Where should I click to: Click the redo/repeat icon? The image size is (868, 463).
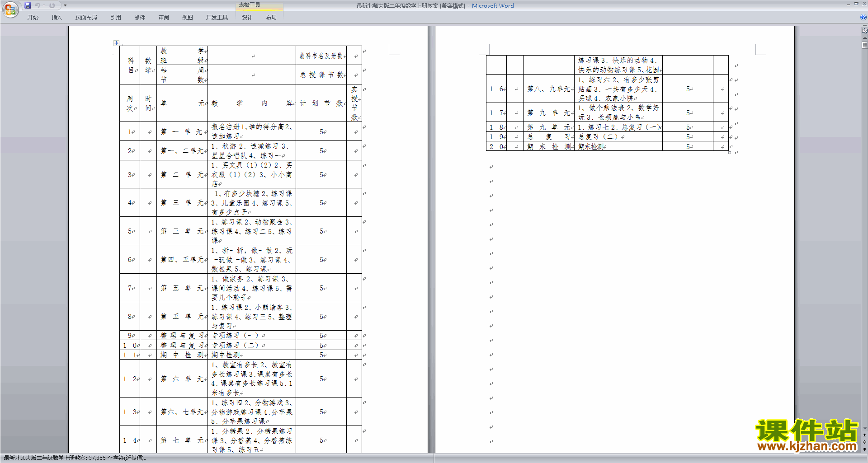(x=52, y=5)
